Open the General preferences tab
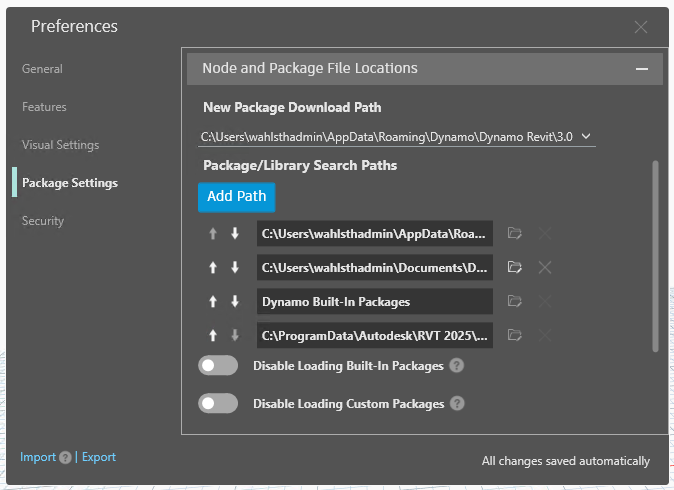Image resolution: width=674 pixels, height=490 pixels. click(x=42, y=69)
